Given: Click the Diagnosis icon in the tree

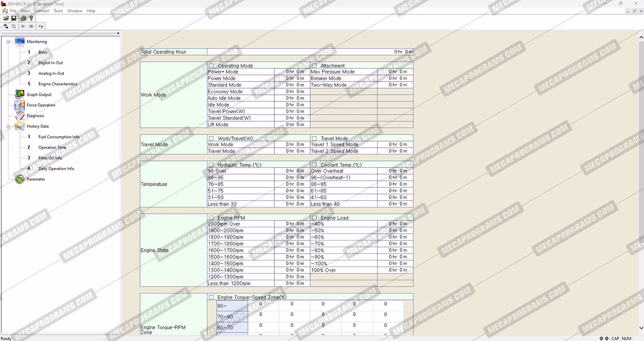Looking at the screenshot, I should coord(20,116).
